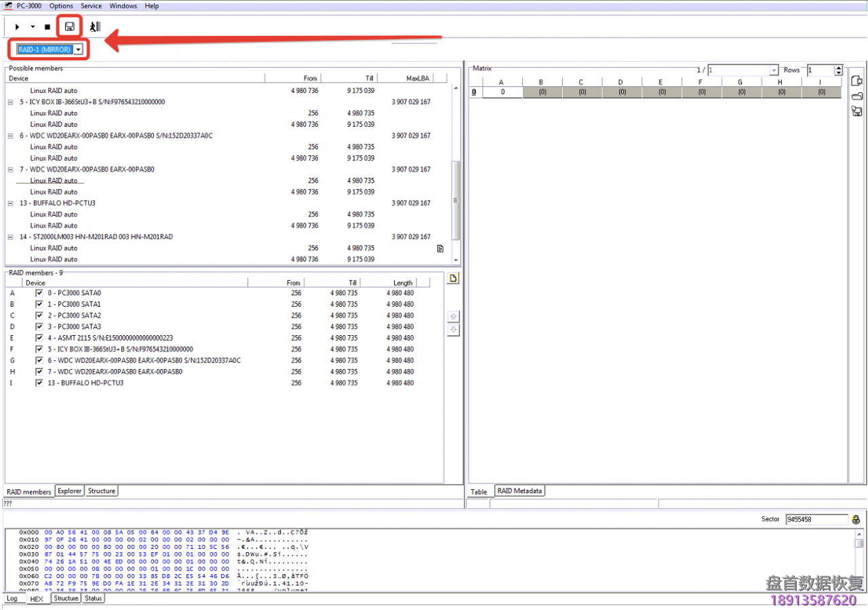Switch to the RAID Metadata tab

click(x=519, y=491)
